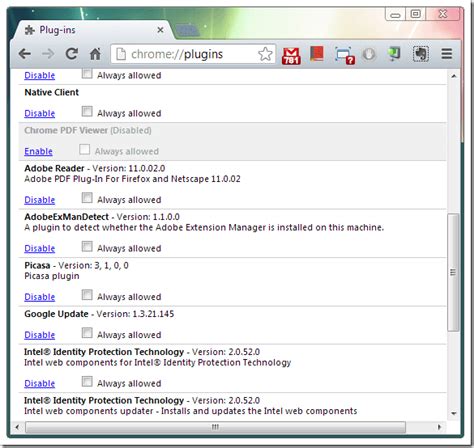Image resolution: width=474 pixels, height=448 pixels.
Task: Click the horizontal scrollbar thumb
Action: tap(216, 427)
